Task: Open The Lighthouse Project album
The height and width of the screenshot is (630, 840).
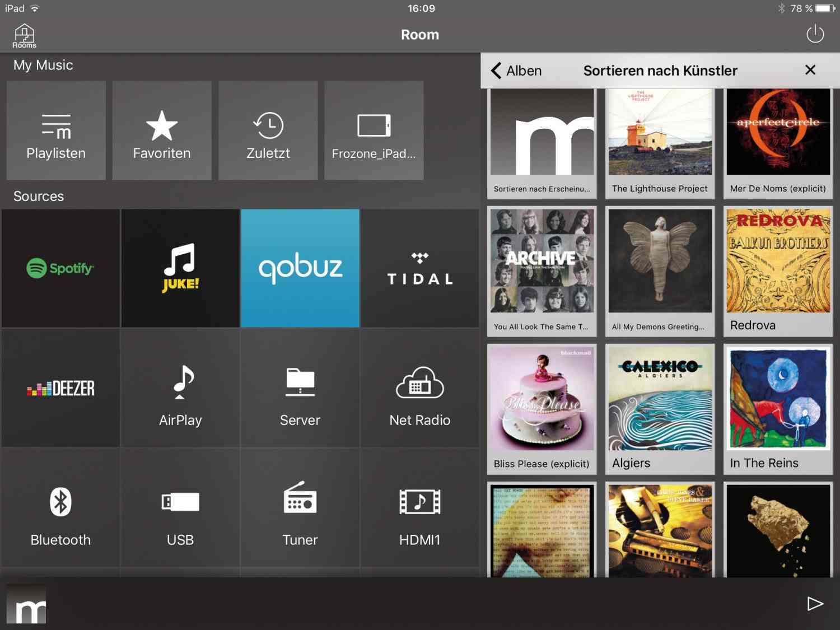Action: [x=660, y=143]
